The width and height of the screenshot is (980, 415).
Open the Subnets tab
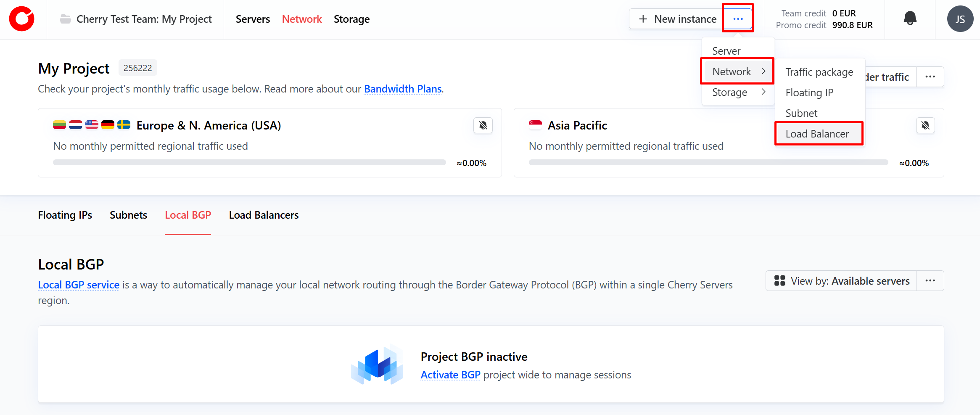[x=128, y=215]
